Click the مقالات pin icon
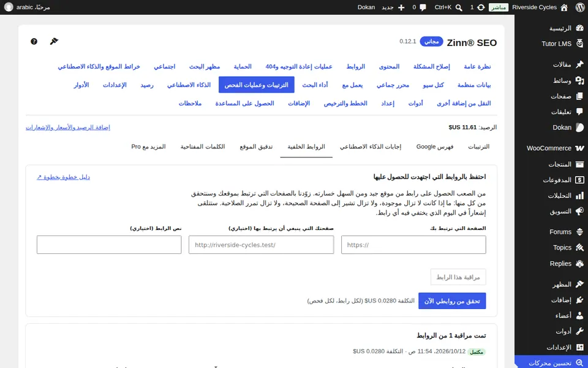 tap(580, 64)
